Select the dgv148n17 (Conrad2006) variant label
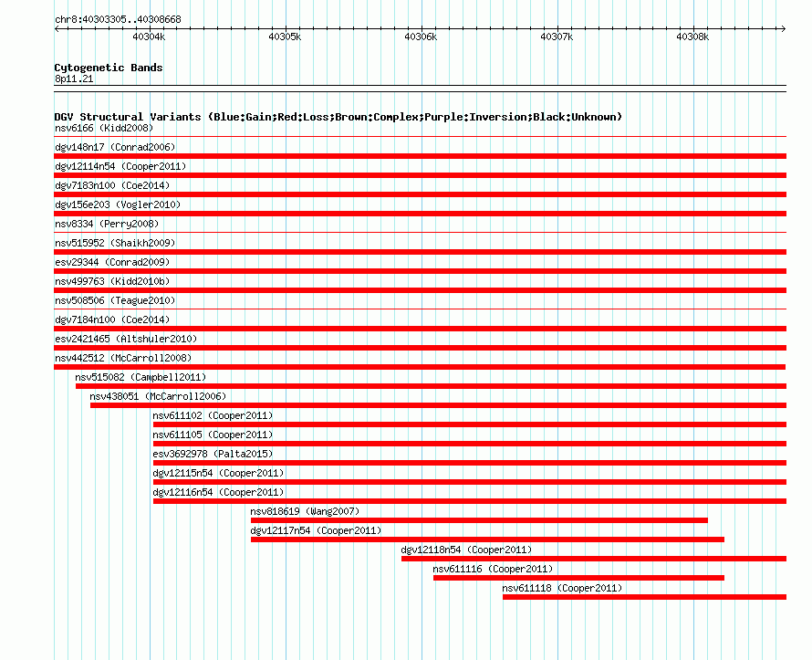The width and height of the screenshot is (812, 660). (x=115, y=147)
